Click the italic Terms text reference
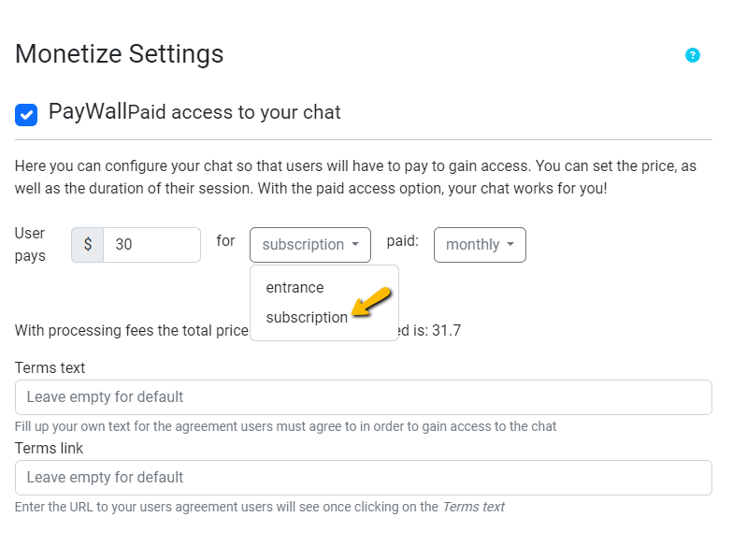747x560 pixels. (473, 507)
